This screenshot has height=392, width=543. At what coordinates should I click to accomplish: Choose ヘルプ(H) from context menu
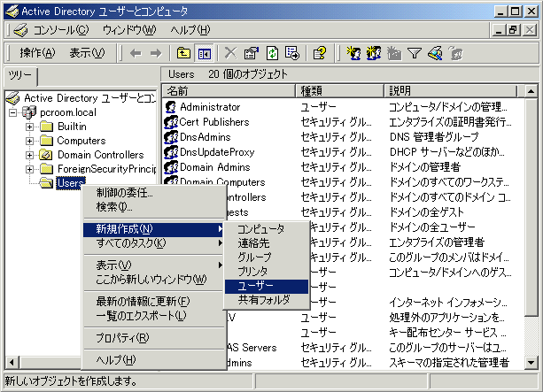[154, 360]
